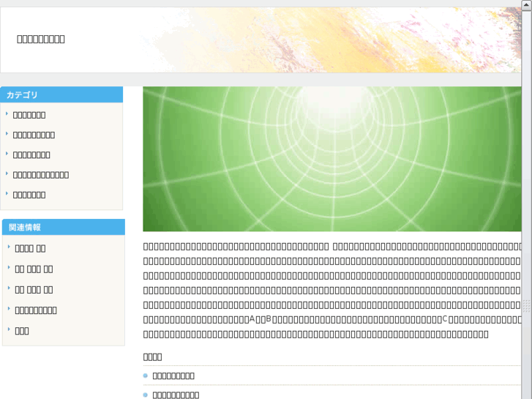Open the second blue-bulleted item below the article
Viewport: 532px width, 399px height.
pos(176,395)
